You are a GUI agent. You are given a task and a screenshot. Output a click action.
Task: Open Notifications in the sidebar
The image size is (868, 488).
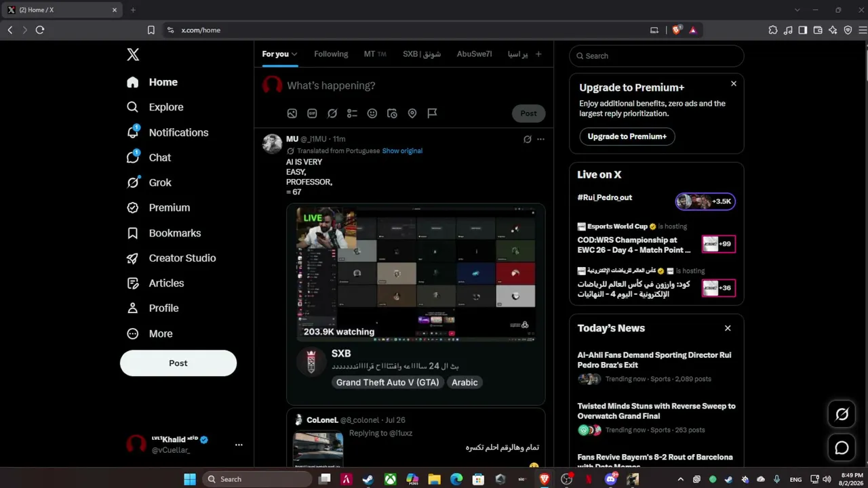point(167,132)
